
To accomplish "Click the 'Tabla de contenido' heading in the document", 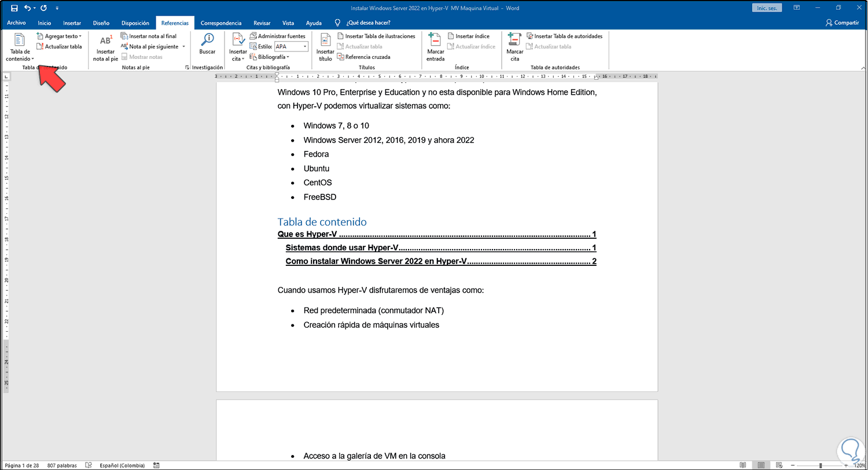I will click(x=322, y=222).
